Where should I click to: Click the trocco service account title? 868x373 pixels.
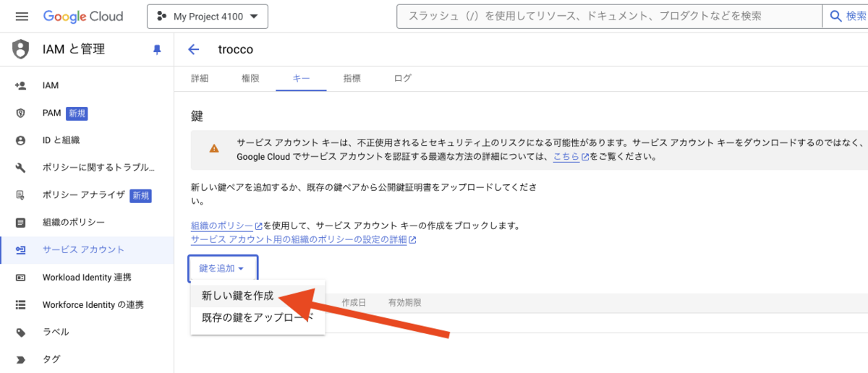point(236,49)
